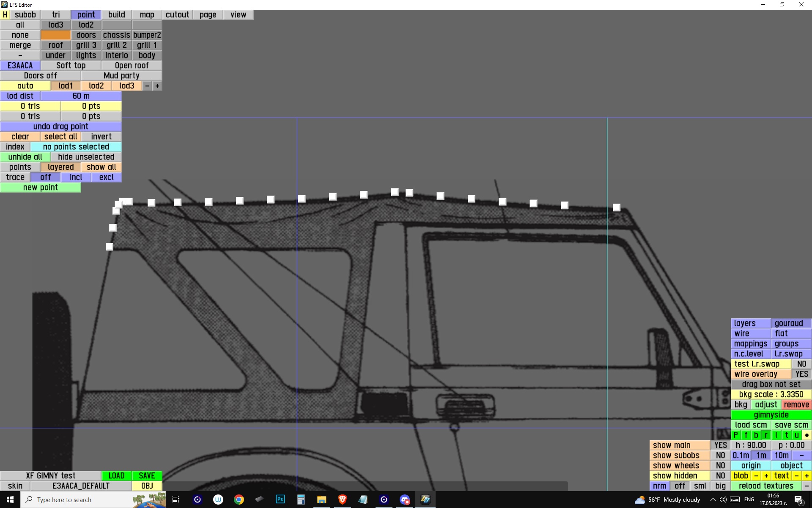
Task: Click the bkg scale value field
Action: click(x=771, y=395)
